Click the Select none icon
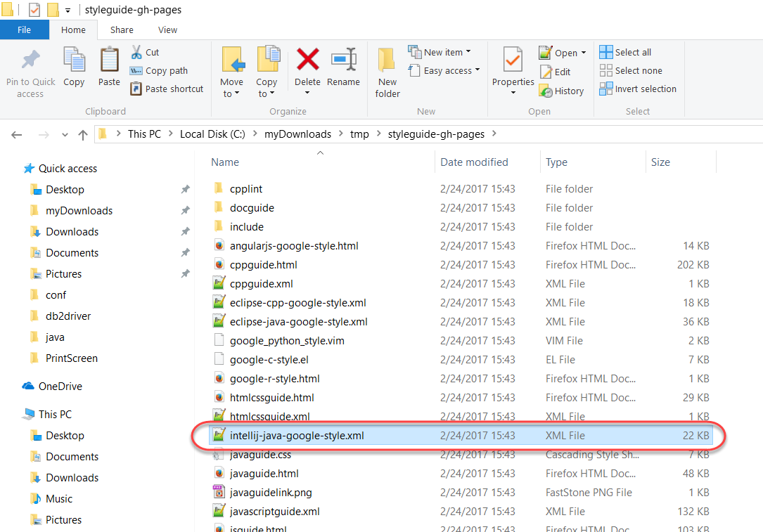The image size is (763, 532). [605, 70]
